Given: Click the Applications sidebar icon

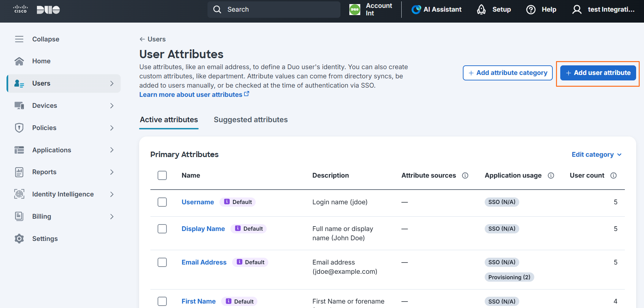Looking at the screenshot, I should point(19,150).
